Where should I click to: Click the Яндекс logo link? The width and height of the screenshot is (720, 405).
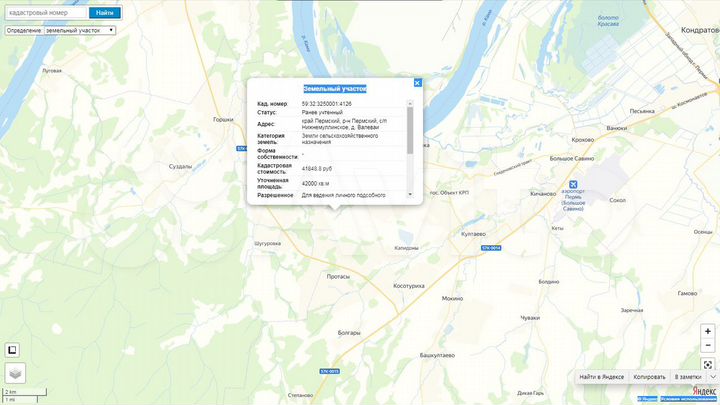[704, 391]
